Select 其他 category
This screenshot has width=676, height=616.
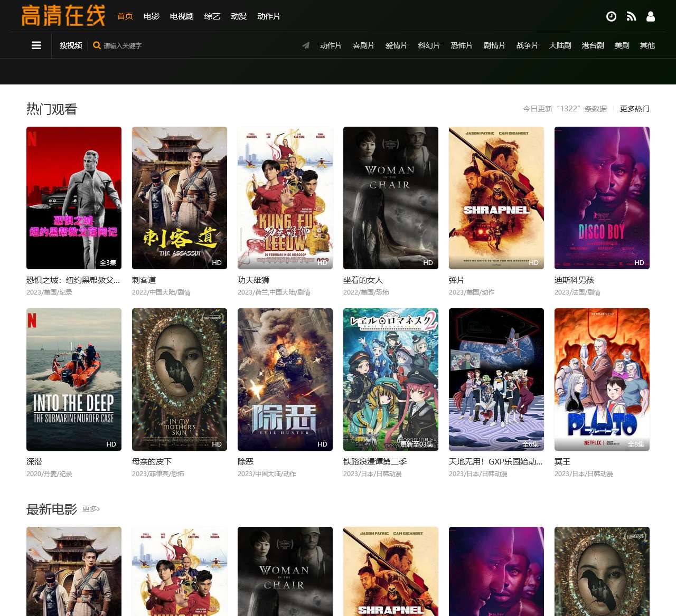click(x=647, y=45)
